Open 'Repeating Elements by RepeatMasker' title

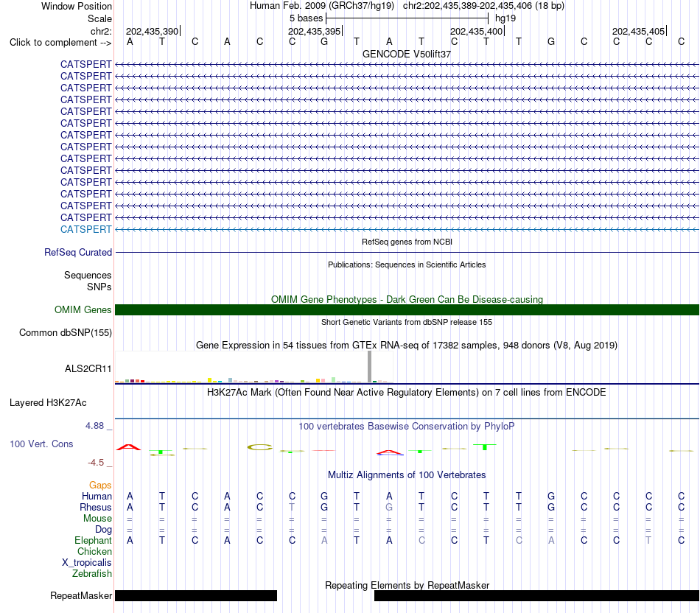pos(407,585)
